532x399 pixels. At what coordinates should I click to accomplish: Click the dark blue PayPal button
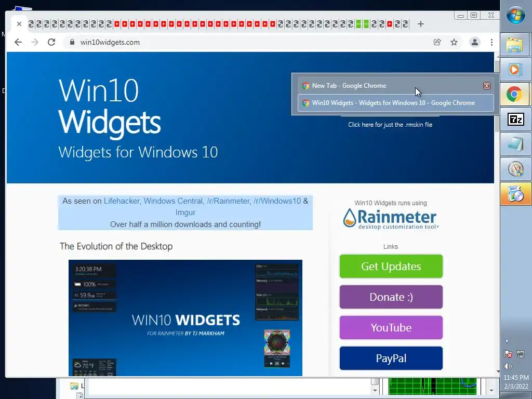391,358
